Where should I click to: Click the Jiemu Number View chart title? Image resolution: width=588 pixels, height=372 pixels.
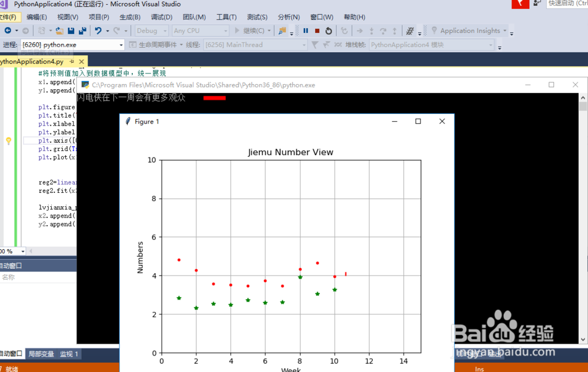[x=290, y=152]
